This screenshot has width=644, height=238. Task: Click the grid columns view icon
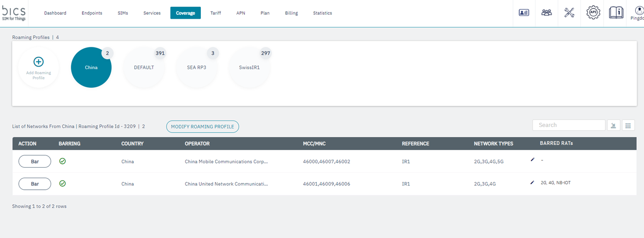coord(628,125)
